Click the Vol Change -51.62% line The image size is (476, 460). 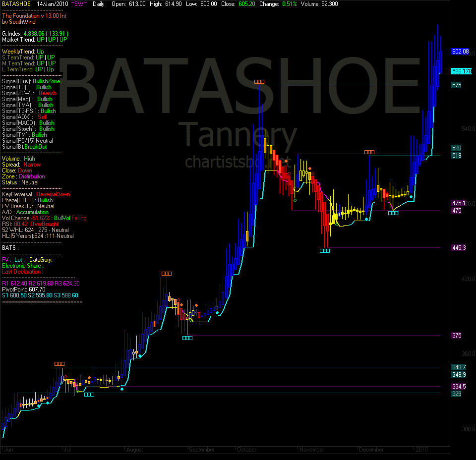(44, 218)
